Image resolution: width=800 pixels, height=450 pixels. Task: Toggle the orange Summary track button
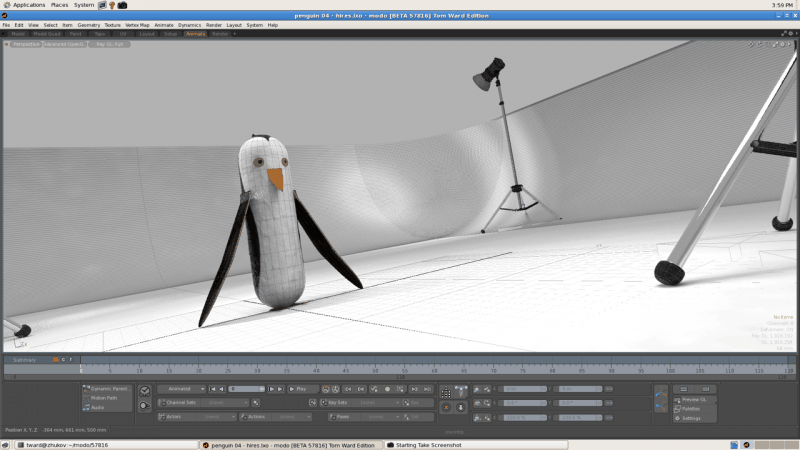pos(56,360)
